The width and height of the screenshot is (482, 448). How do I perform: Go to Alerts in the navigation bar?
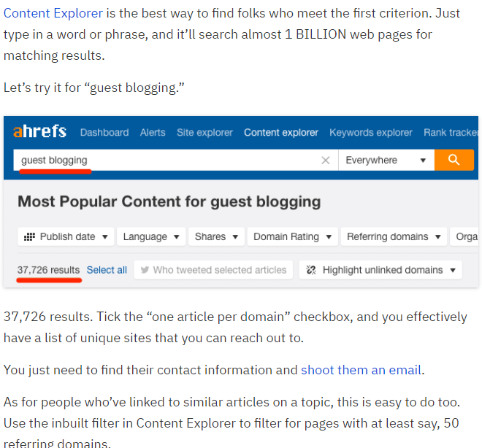tap(153, 133)
